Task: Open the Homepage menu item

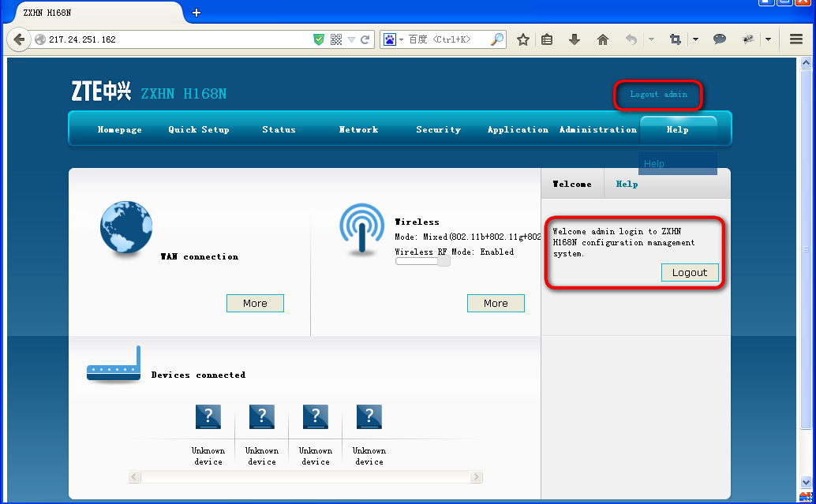Action: pyautogui.click(x=119, y=129)
